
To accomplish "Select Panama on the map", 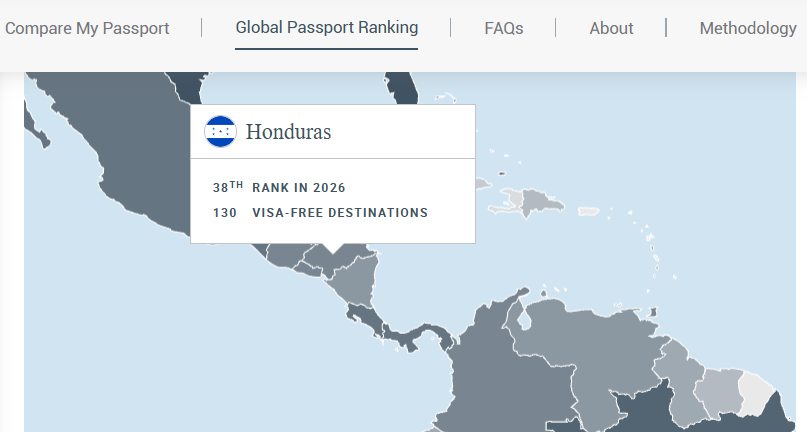I will [419, 335].
